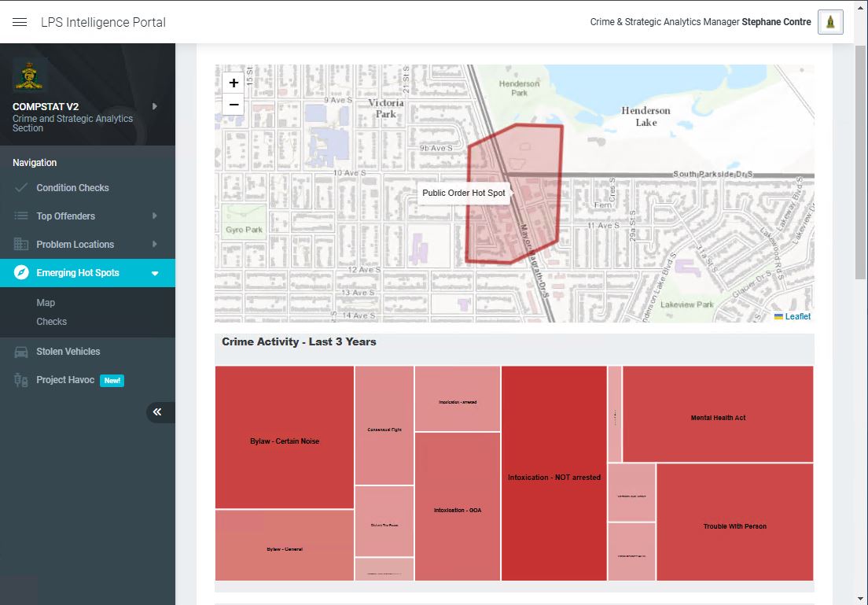
Task: Expand the Problem Locations submenu arrow
Action: [x=154, y=245]
